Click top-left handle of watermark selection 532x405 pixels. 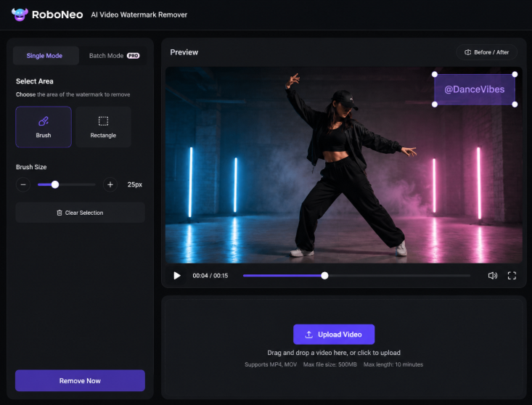point(435,74)
